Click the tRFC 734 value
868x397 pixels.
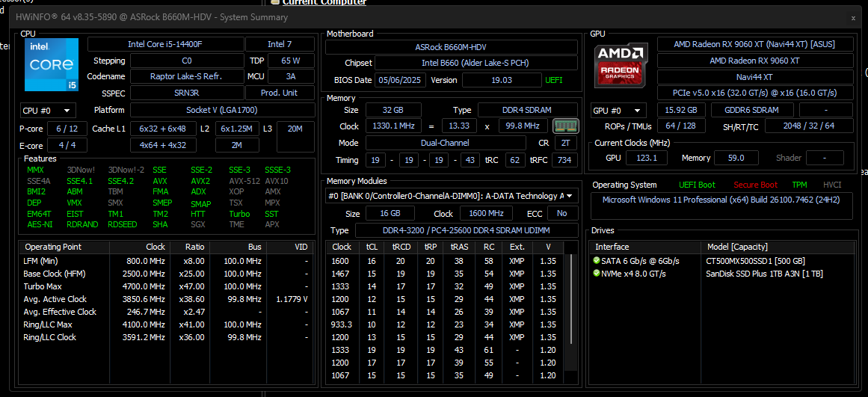coord(564,160)
